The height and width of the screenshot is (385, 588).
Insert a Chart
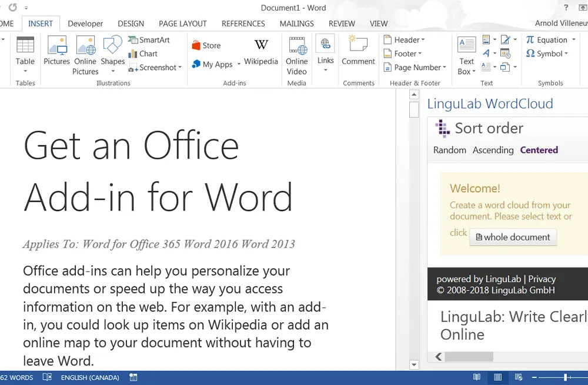(143, 53)
